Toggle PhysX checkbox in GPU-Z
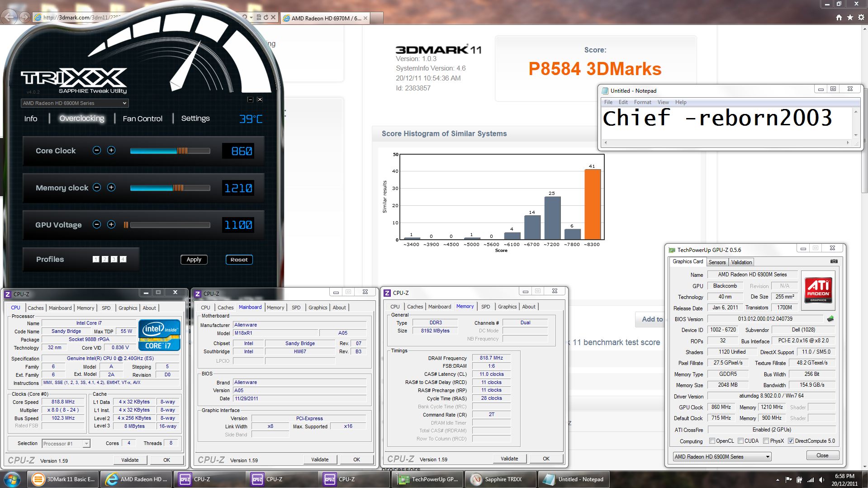The image size is (868, 488). click(766, 441)
